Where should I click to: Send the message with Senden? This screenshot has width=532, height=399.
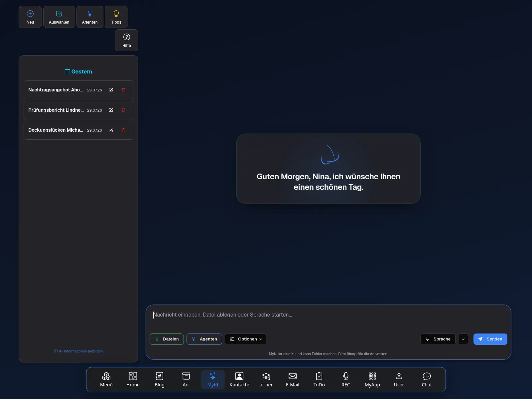[490, 339]
